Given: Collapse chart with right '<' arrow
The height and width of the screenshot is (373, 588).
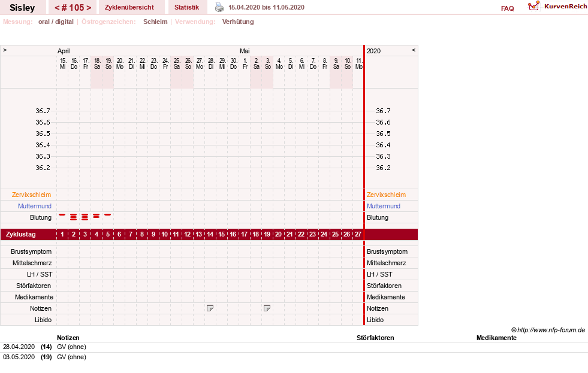Looking at the screenshot, I should 414,50.
